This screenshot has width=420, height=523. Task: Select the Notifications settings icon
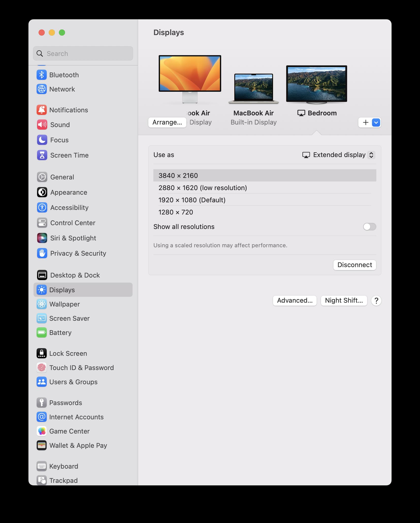42,110
